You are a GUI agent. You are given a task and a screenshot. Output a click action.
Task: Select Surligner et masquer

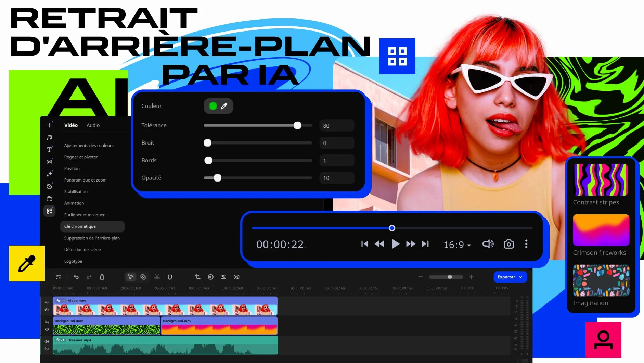[x=84, y=215]
